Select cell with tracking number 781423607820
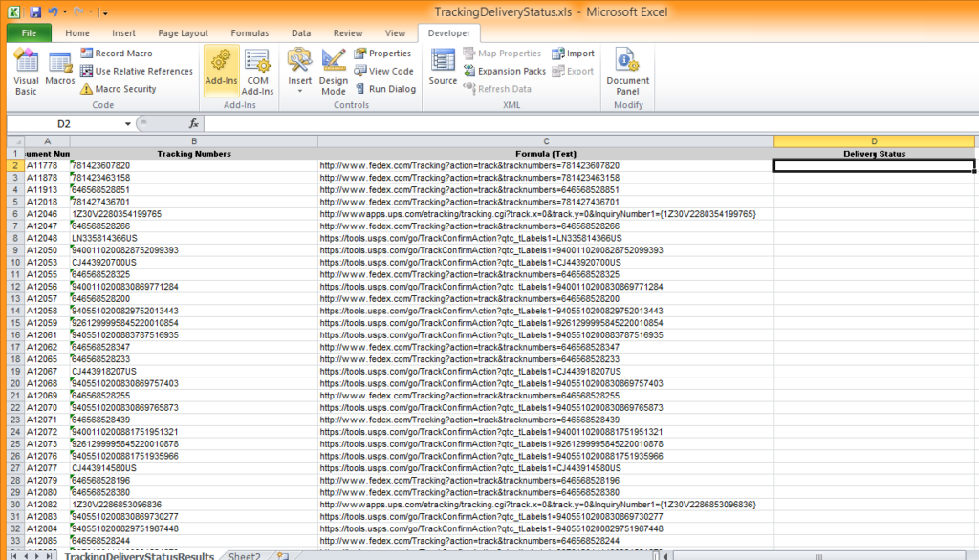This screenshot has height=560, width=979. 193,165
